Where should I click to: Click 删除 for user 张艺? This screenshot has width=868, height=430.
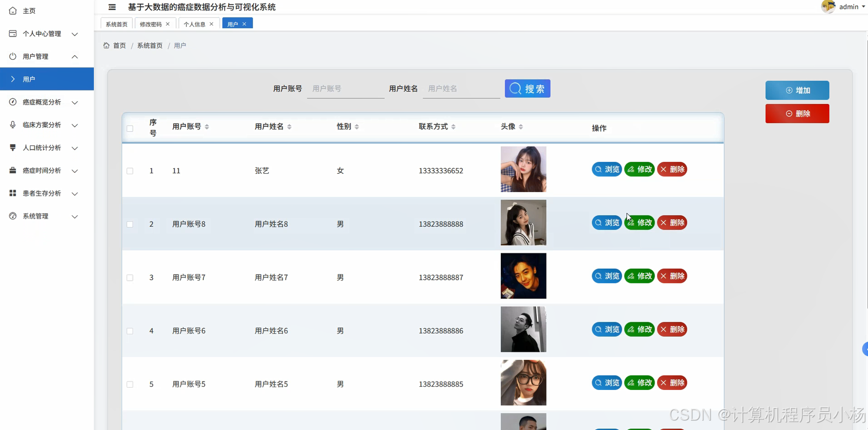point(672,170)
